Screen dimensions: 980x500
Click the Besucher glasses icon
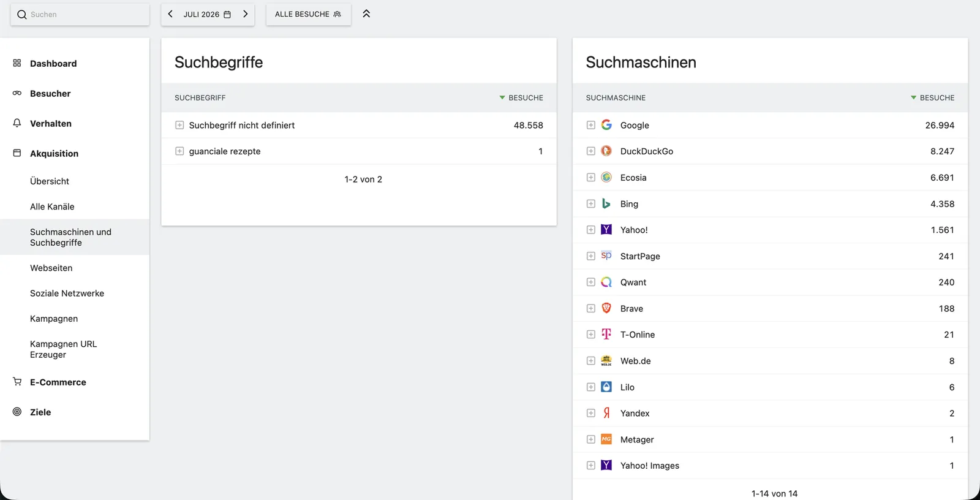pos(17,93)
